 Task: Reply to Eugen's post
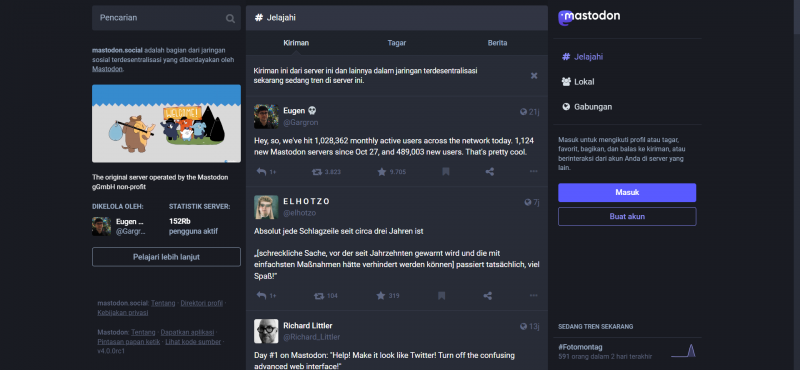(x=261, y=172)
